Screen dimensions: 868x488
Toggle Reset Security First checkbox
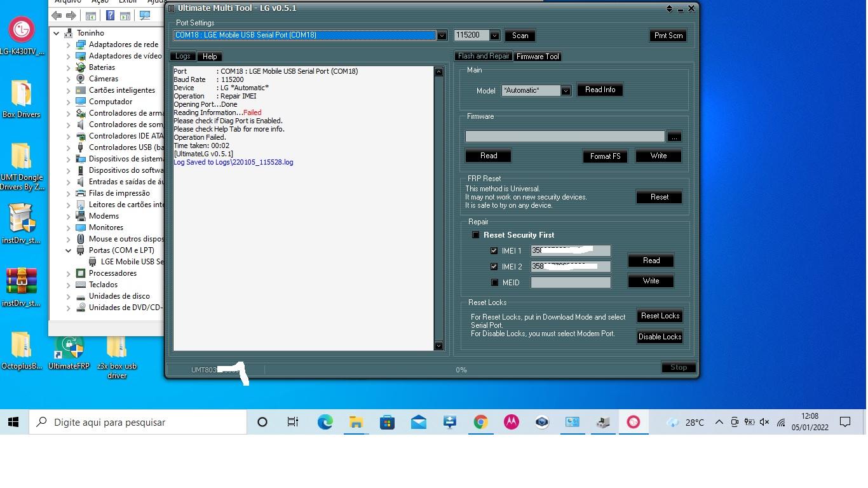click(x=475, y=235)
